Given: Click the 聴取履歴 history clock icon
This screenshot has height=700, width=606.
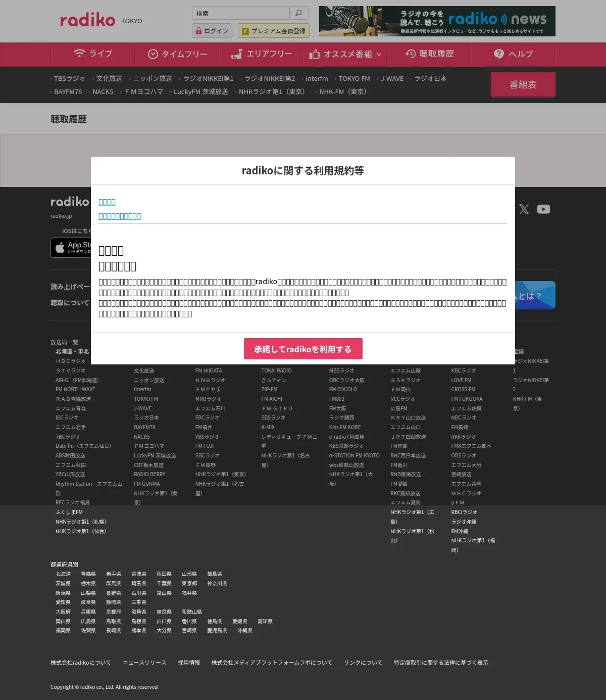Looking at the screenshot, I should pos(411,54).
